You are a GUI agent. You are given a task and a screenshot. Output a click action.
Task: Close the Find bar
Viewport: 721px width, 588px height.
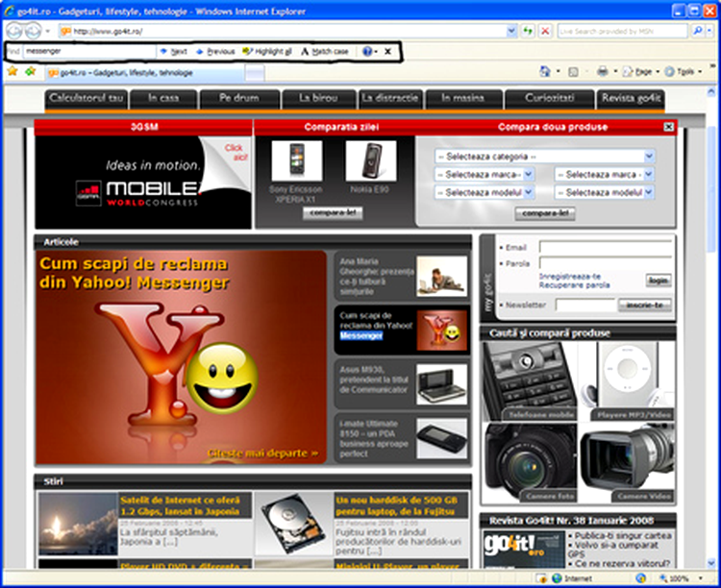pos(387,51)
